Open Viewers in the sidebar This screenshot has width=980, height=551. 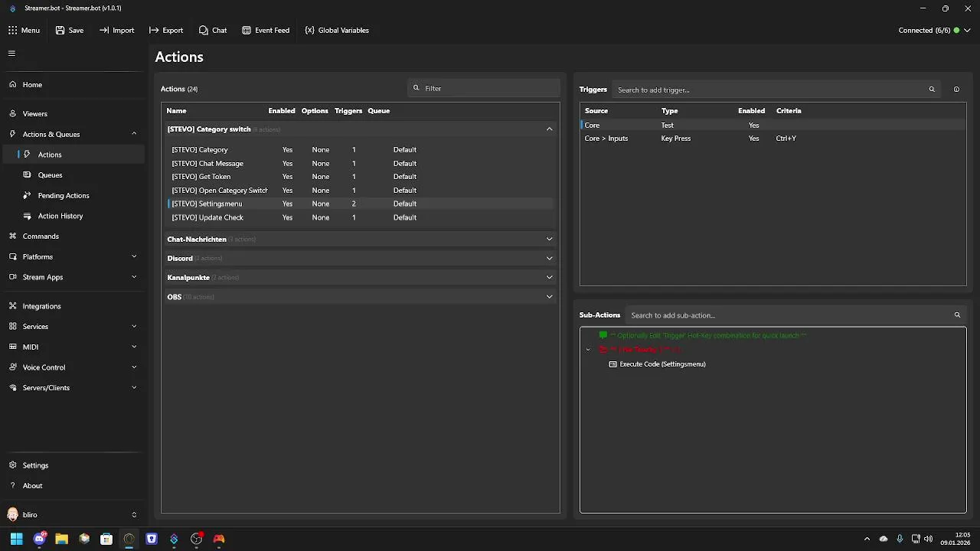[x=73, y=113]
